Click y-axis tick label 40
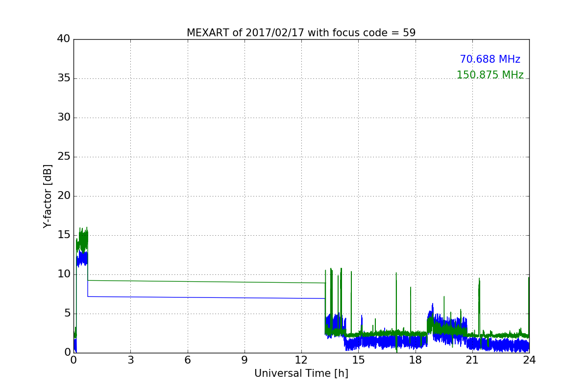Viewport: 588px width, 392px height. coord(64,39)
